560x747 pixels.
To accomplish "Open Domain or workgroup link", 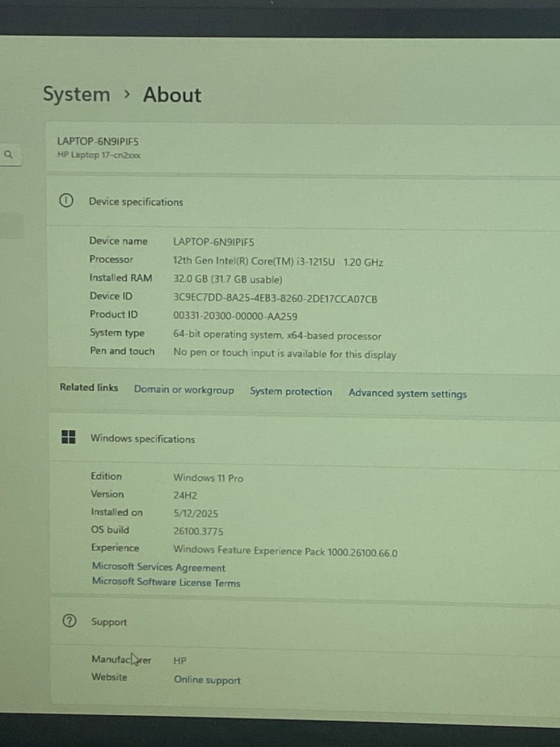I will (184, 390).
